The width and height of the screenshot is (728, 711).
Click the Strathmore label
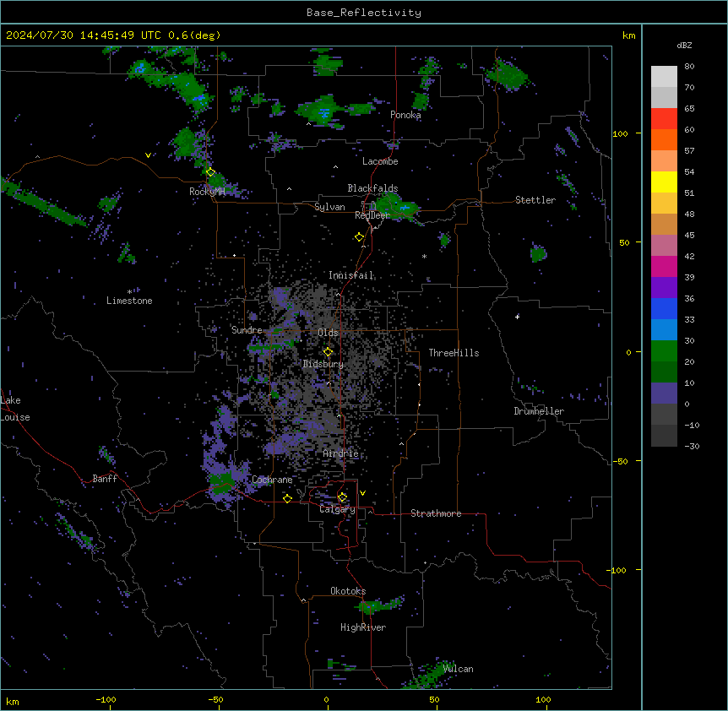[436, 513]
